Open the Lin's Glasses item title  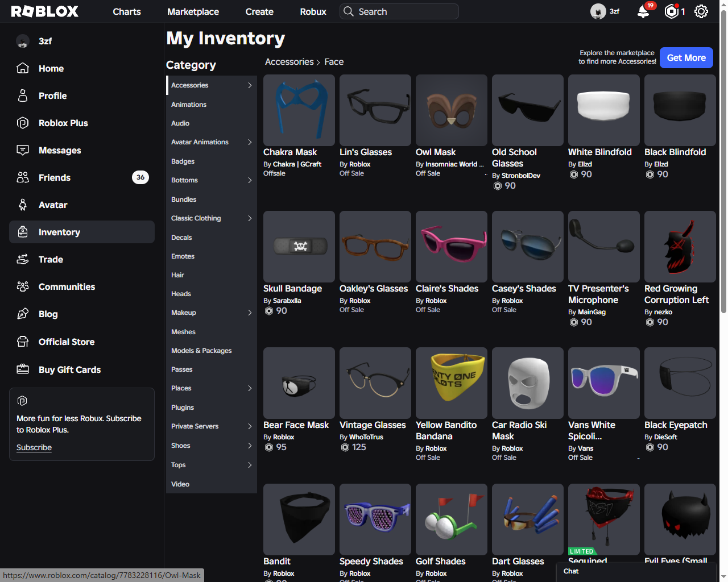coord(366,152)
